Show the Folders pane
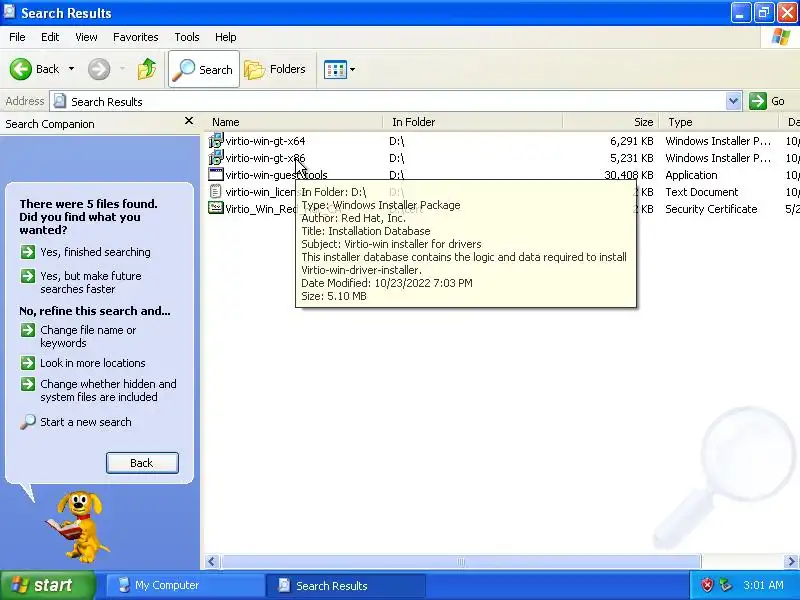 [275, 69]
